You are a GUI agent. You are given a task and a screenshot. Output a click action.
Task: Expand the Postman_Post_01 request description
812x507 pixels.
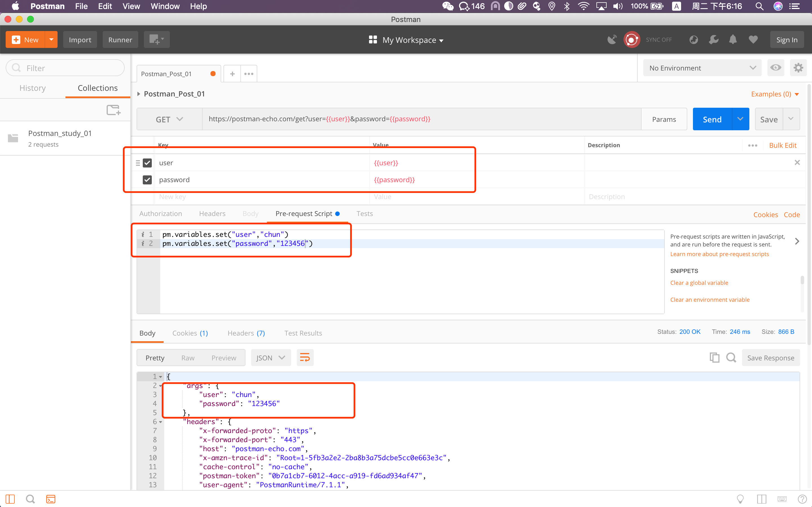pos(139,94)
